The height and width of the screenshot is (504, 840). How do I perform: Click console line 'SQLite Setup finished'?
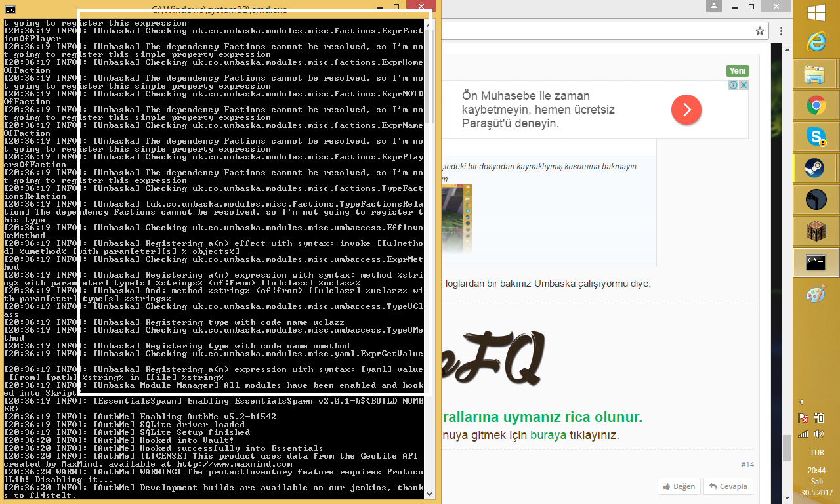pos(195,432)
